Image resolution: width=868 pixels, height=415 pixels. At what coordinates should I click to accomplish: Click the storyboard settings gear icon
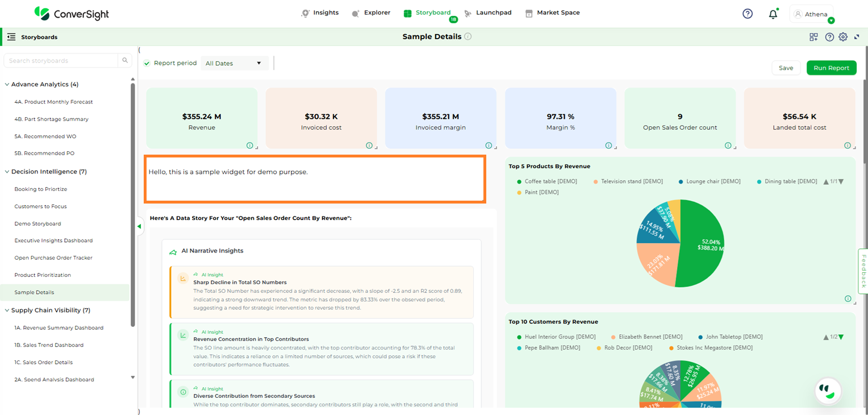(x=843, y=37)
